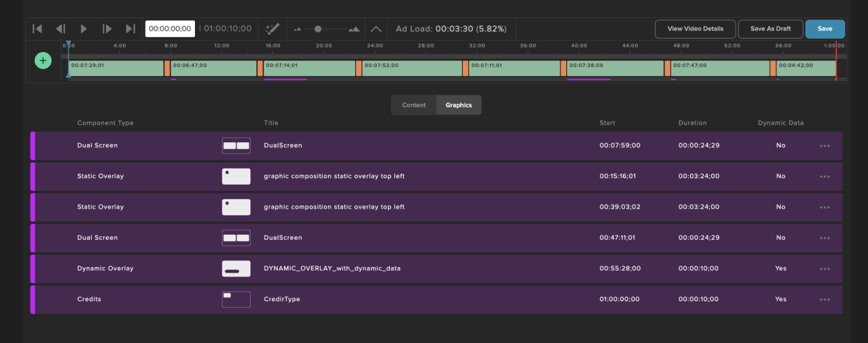The height and width of the screenshot is (343, 868).
Task: Open options menu for Static Overlay at 00:39:03;02
Action: [825, 208]
